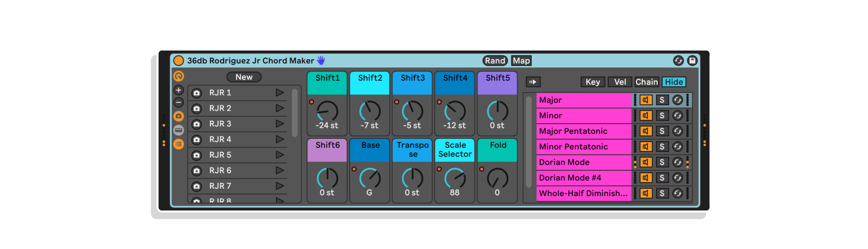
Task: Click the Base macro knob set to G
Action: [370, 178]
